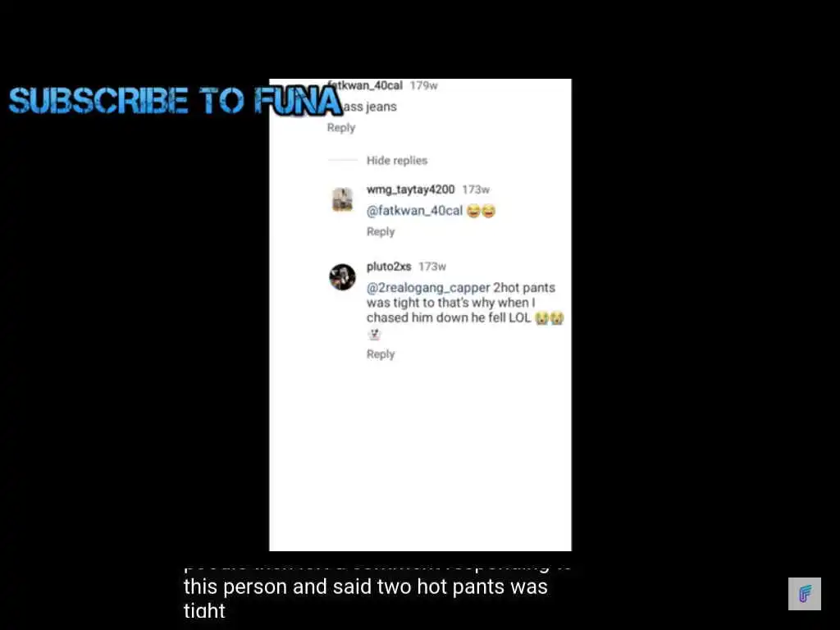The height and width of the screenshot is (630, 840).
Task: Click the 179w timestamp
Action: point(424,85)
